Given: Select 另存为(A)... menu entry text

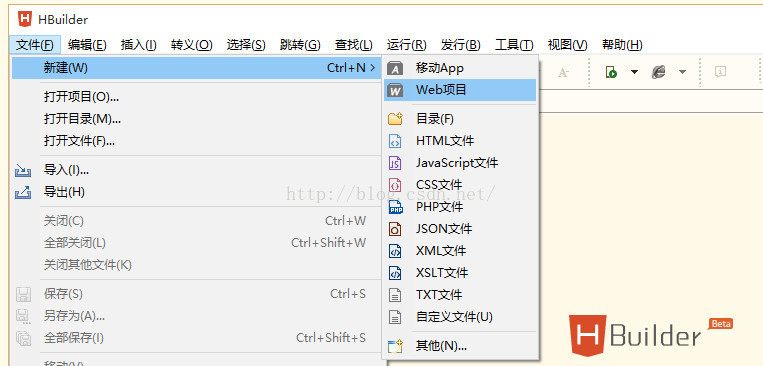Looking at the screenshot, I should click(74, 316).
